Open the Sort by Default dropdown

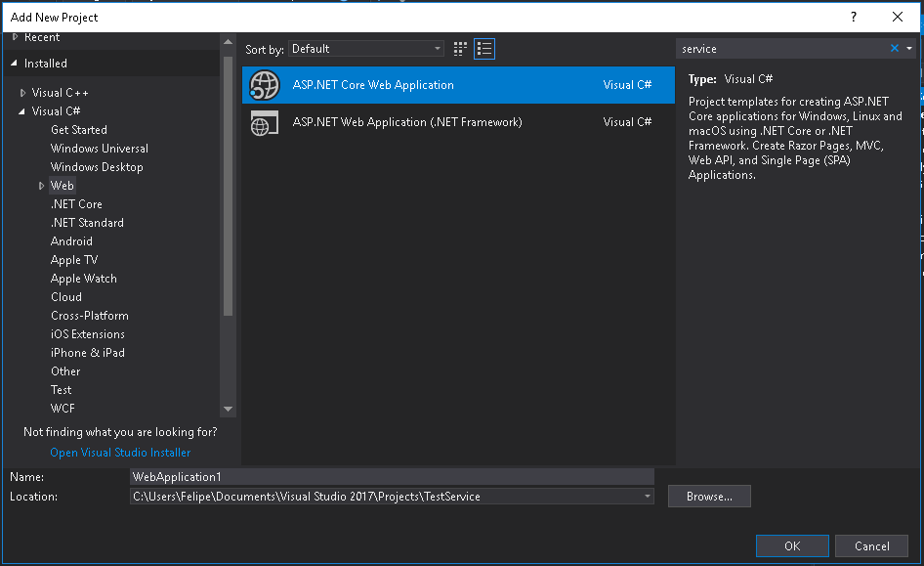coord(366,48)
